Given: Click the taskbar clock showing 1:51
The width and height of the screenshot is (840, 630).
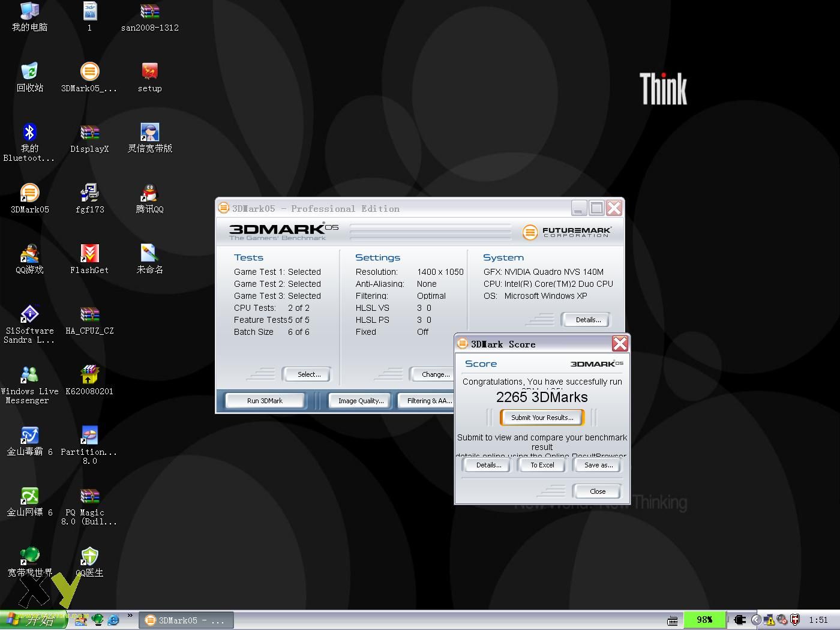Looking at the screenshot, I should [x=818, y=620].
